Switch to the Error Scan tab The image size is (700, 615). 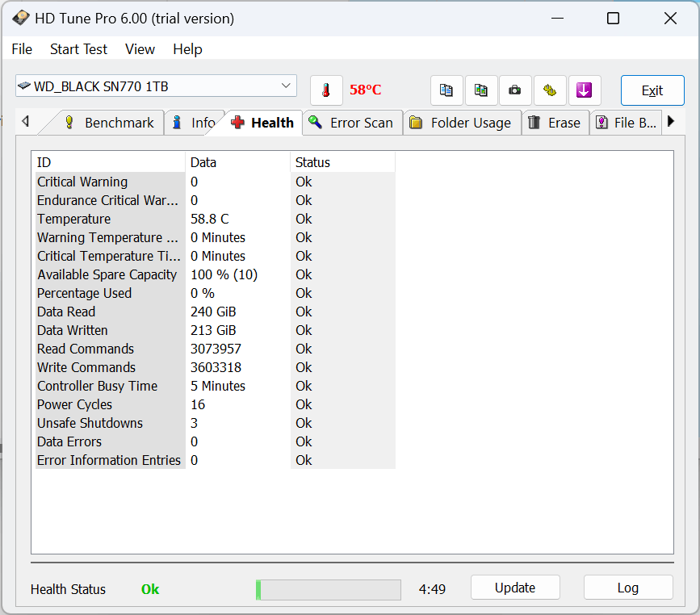pos(353,123)
